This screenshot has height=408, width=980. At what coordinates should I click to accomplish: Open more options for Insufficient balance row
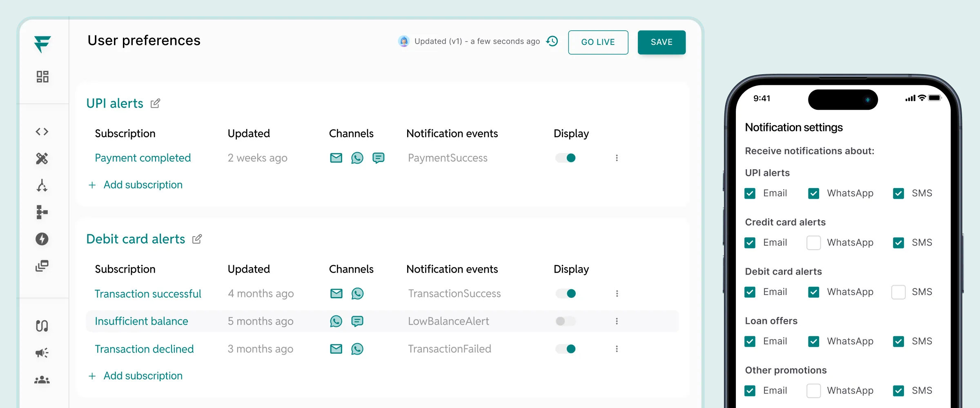pyautogui.click(x=617, y=321)
